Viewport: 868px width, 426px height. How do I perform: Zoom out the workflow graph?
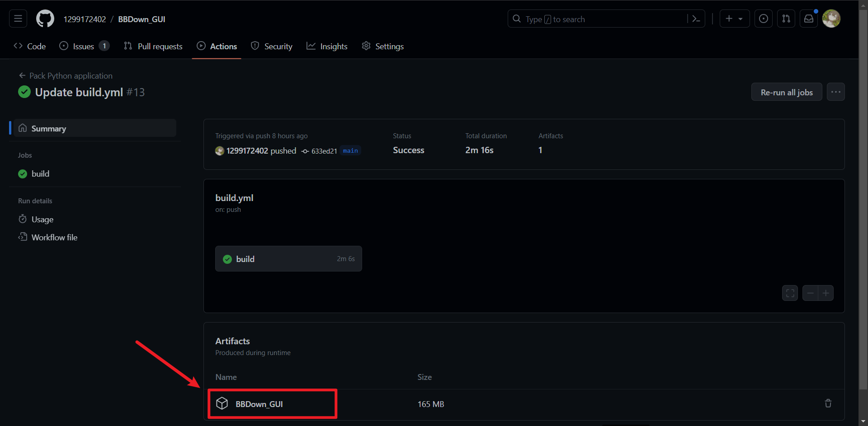(810, 293)
